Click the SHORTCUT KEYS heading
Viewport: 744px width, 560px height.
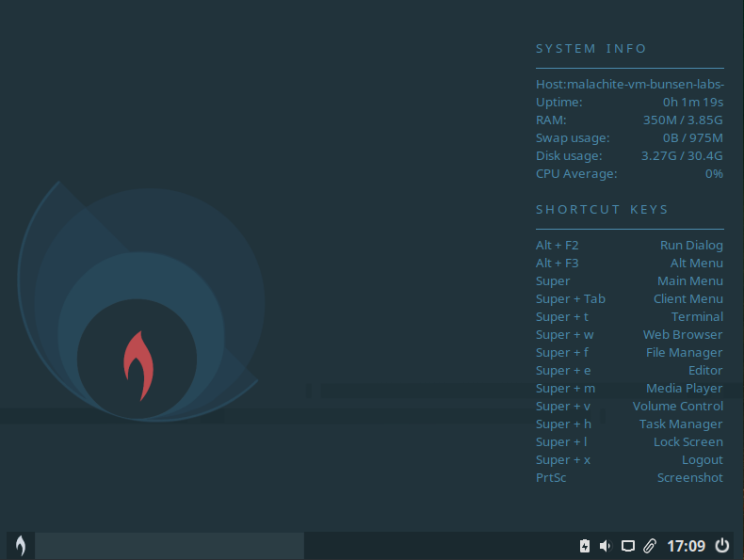(x=602, y=210)
